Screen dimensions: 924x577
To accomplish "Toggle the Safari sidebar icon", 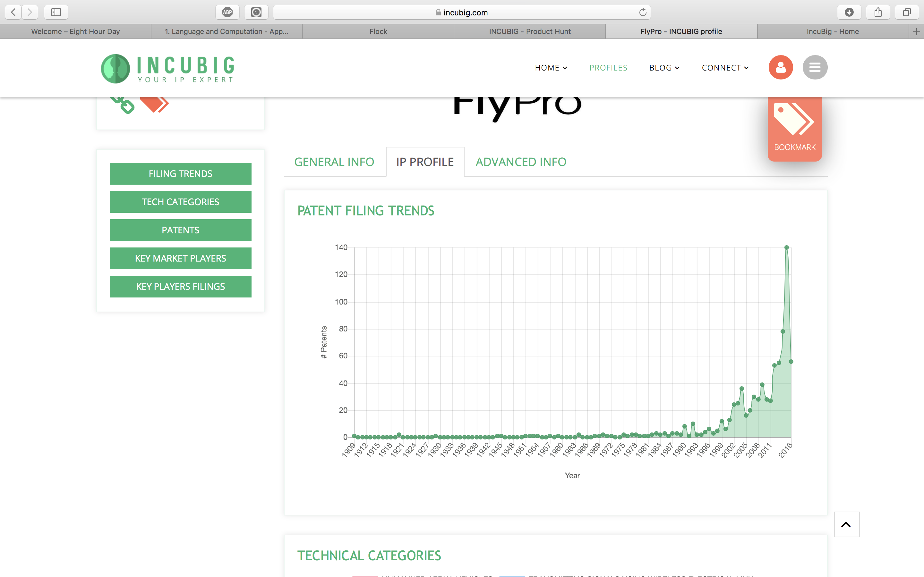I will coord(56,12).
